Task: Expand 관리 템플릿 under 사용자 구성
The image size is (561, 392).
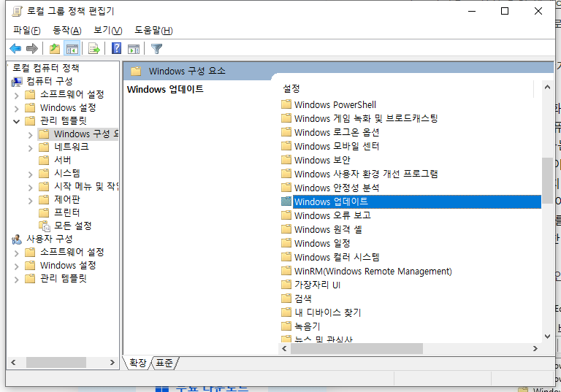Action: pyautogui.click(x=17, y=280)
